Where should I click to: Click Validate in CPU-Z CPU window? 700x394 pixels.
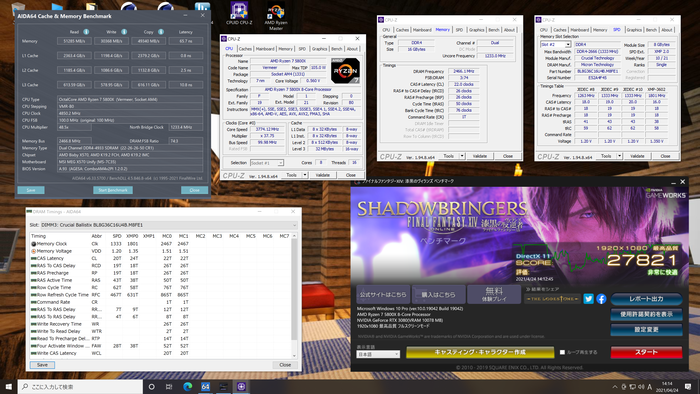322,175
